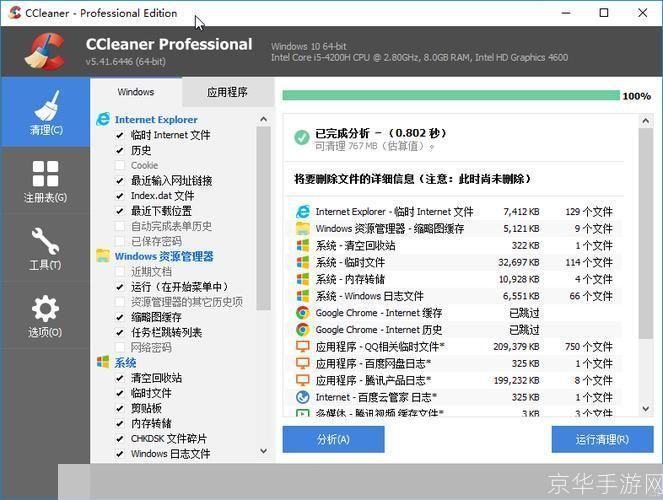Click the options list scrollbar thumb
This screenshot has width=663, height=500.
click(263, 219)
